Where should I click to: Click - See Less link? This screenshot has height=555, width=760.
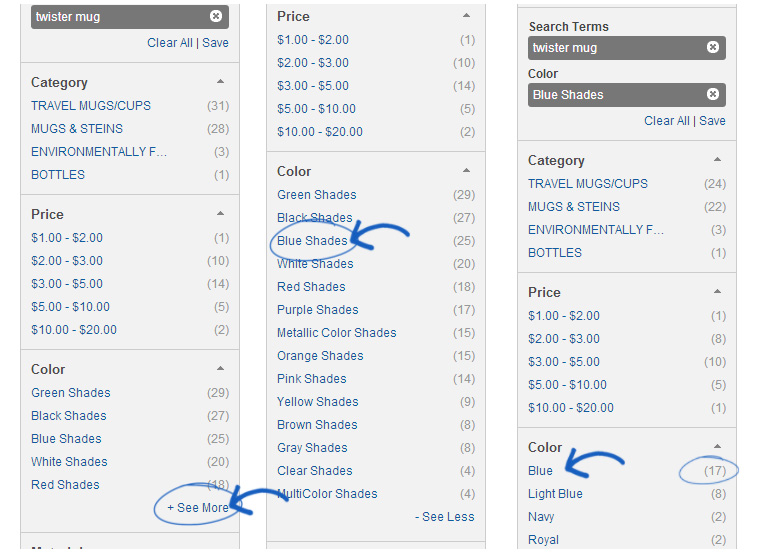coord(444,517)
